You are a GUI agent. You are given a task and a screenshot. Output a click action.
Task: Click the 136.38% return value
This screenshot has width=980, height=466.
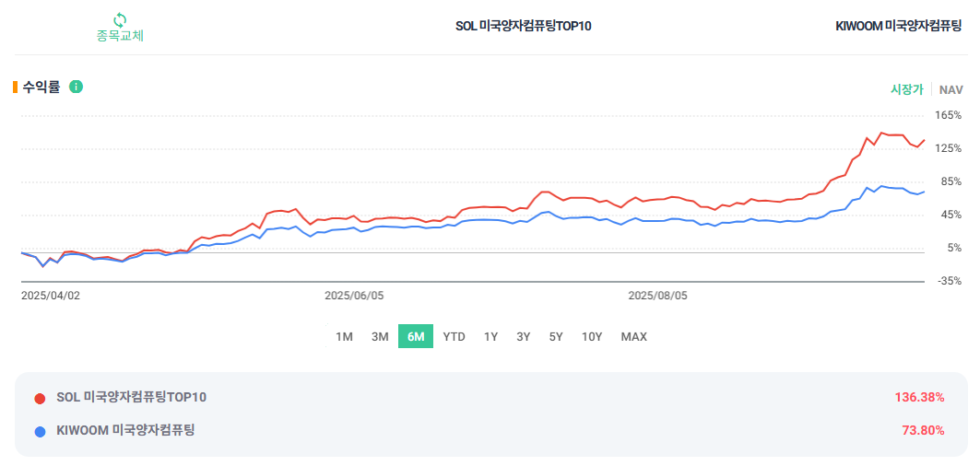click(919, 397)
